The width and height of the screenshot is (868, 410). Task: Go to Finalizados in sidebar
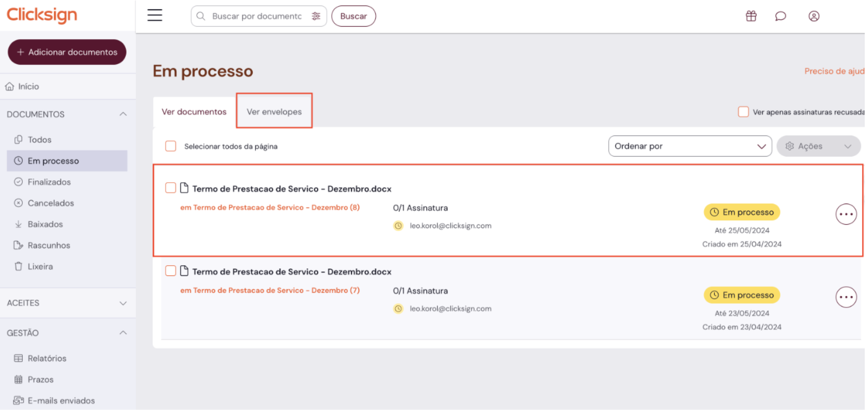pos(49,182)
